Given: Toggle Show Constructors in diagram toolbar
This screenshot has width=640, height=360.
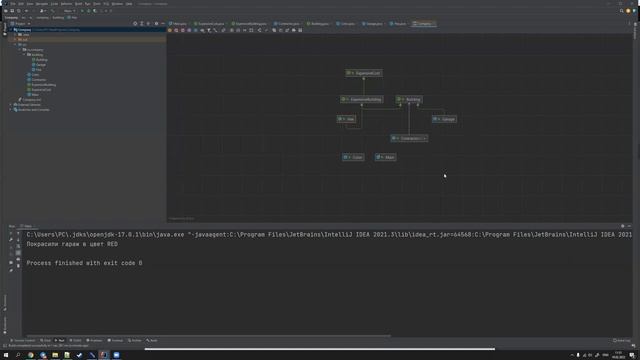Looking at the screenshot, I should [x=176, y=30].
